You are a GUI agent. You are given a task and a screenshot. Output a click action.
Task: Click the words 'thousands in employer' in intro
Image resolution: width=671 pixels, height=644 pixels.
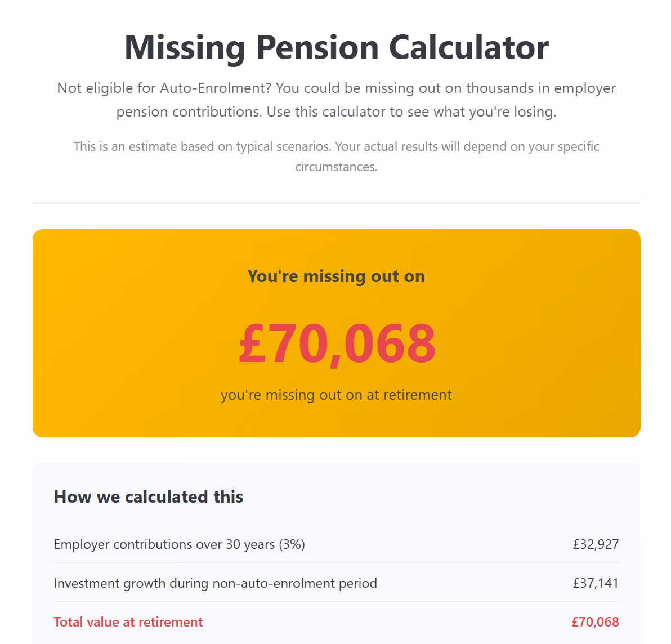point(541,88)
